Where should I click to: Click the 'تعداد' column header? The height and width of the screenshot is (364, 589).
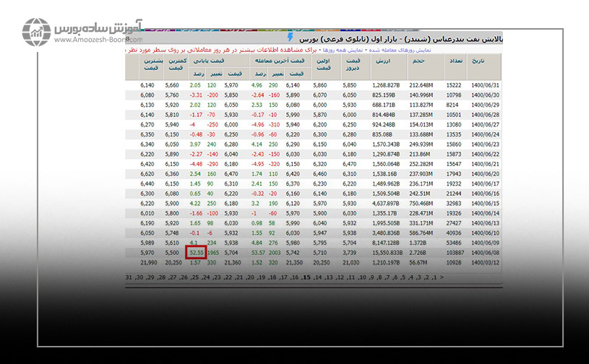(456, 62)
